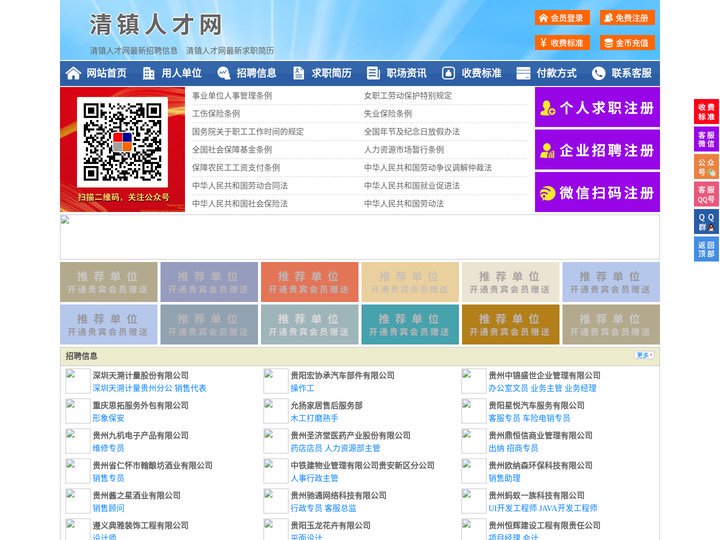Click the orange-red 推荐单位 tile
Image resolution: width=720 pixels, height=540 pixels.
309,282
